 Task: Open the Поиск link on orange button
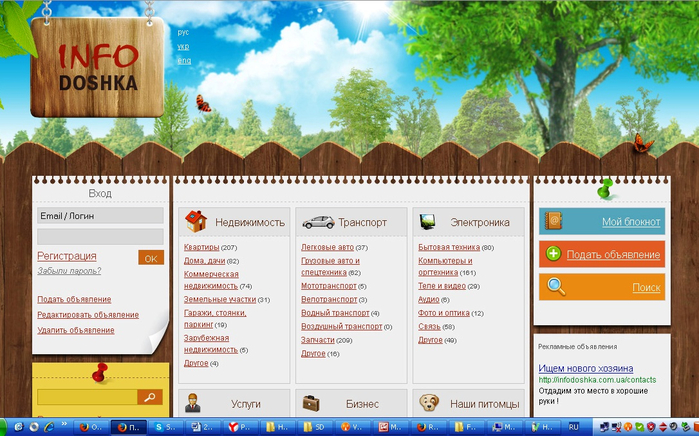click(646, 288)
